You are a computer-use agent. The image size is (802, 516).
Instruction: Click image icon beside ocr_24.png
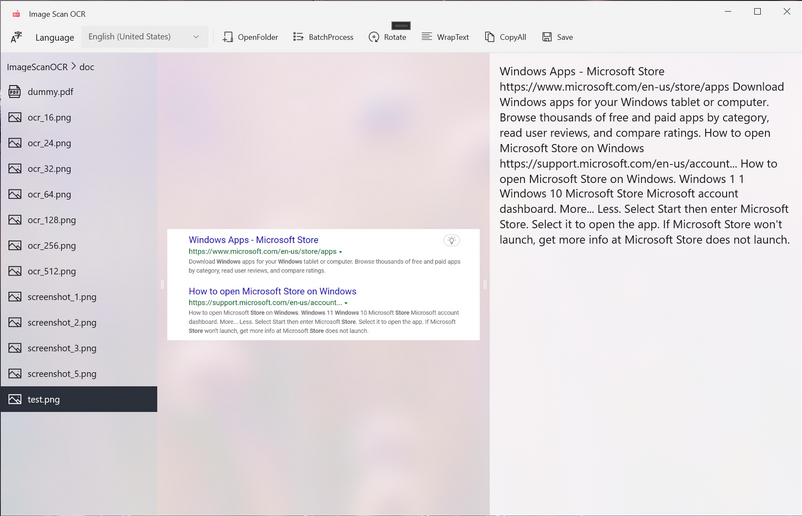point(15,143)
